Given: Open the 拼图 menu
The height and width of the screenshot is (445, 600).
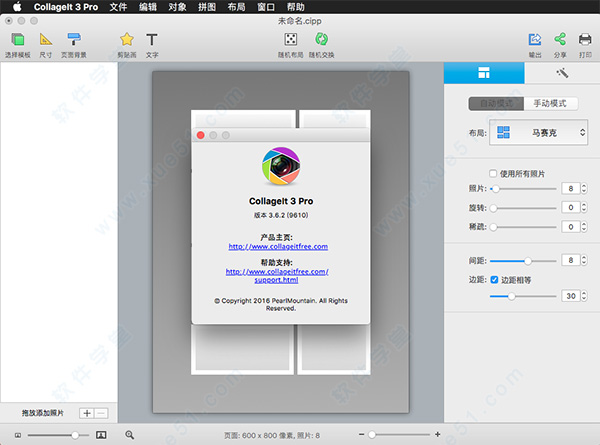Looking at the screenshot, I should tap(207, 7).
